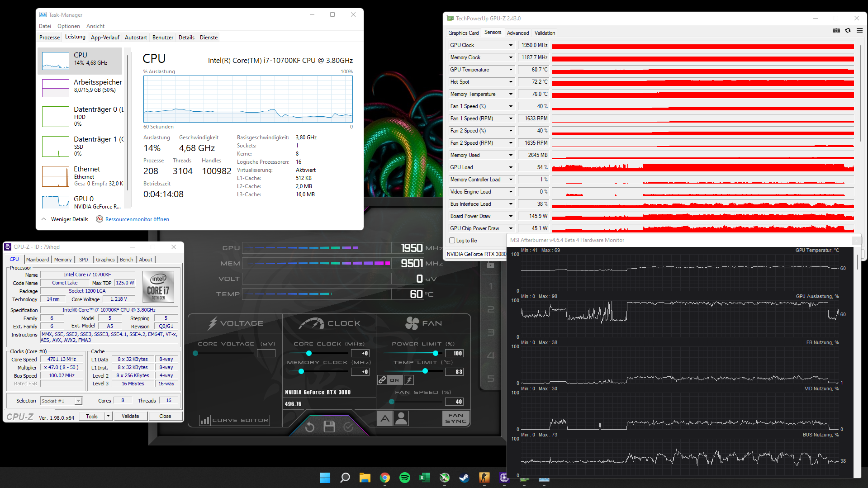Click the Core Clock slider handle

point(309,353)
